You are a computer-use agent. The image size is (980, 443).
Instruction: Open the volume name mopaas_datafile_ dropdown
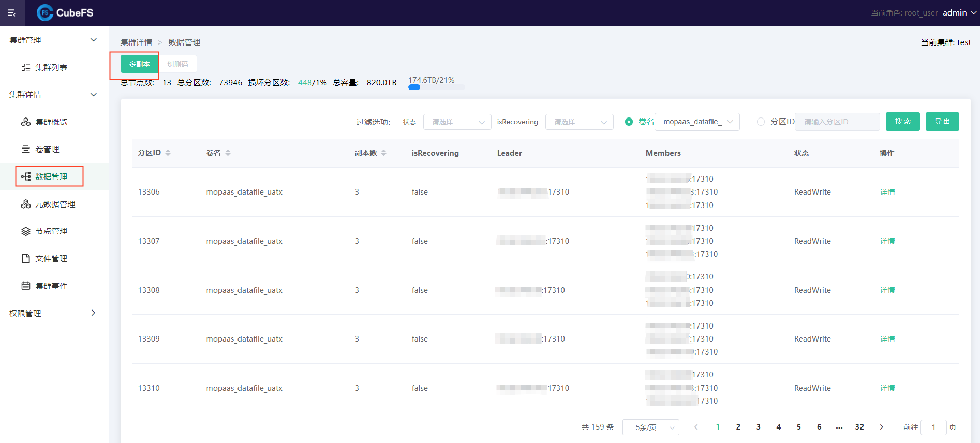point(697,122)
